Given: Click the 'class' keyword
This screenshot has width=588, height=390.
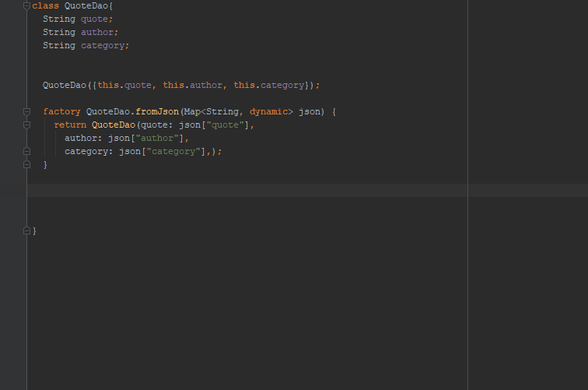Looking at the screenshot, I should pos(45,6).
